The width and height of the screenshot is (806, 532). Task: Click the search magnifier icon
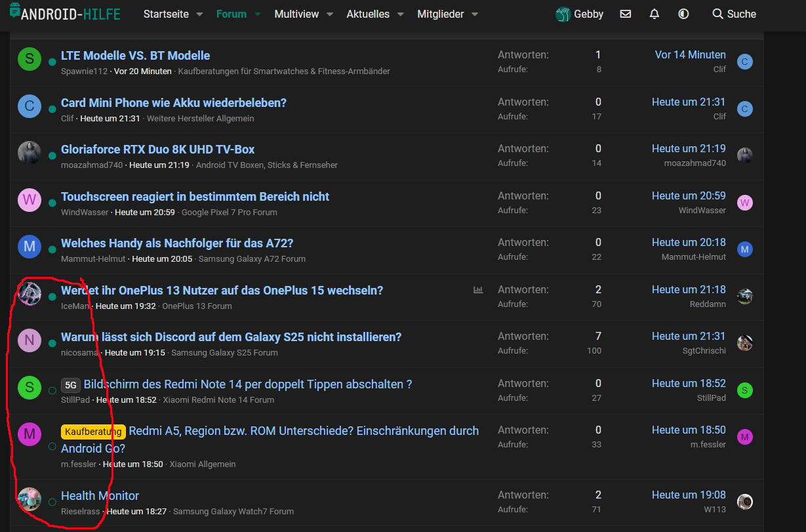tap(718, 14)
